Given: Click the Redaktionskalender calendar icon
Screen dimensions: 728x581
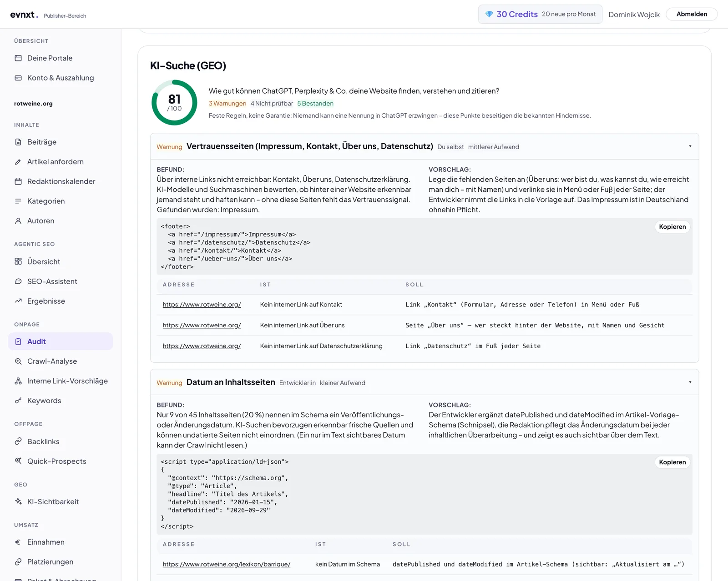Looking at the screenshot, I should (18, 181).
